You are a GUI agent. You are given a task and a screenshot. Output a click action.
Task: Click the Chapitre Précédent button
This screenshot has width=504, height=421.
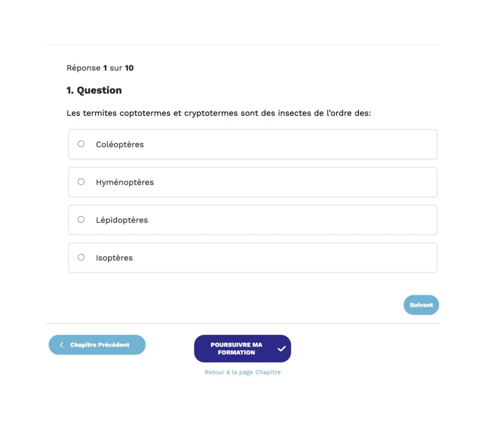coord(96,345)
